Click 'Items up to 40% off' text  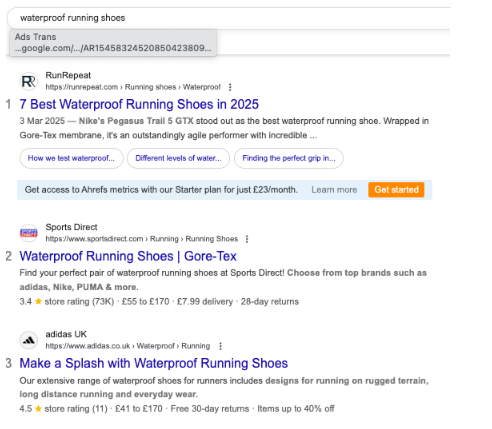296,409
